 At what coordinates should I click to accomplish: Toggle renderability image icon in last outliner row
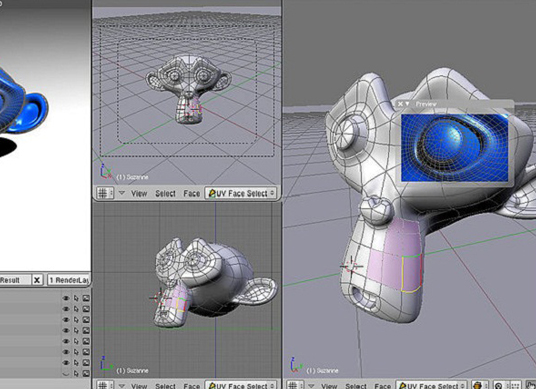click(86, 373)
